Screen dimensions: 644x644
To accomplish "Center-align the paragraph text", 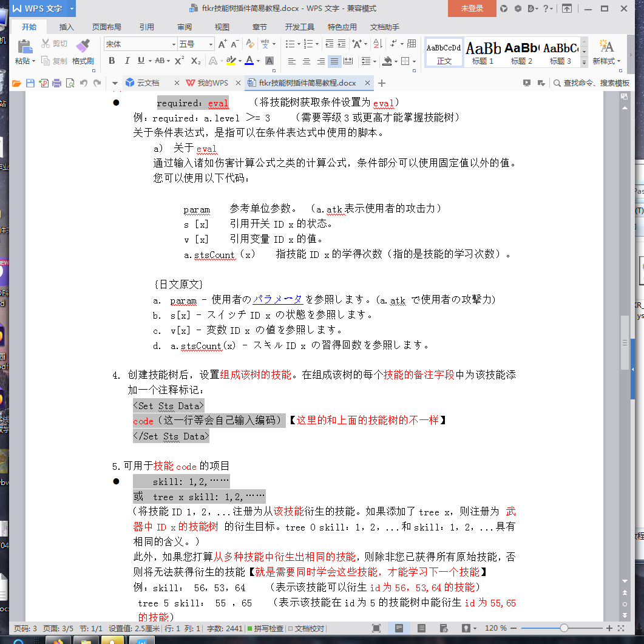I will pyautogui.click(x=307, y=61).
